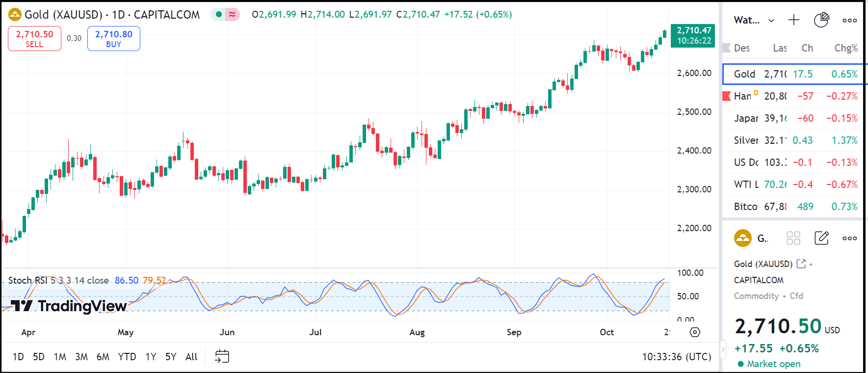Open the watchlist advanced view pie icon

click(x=821, y=20)
